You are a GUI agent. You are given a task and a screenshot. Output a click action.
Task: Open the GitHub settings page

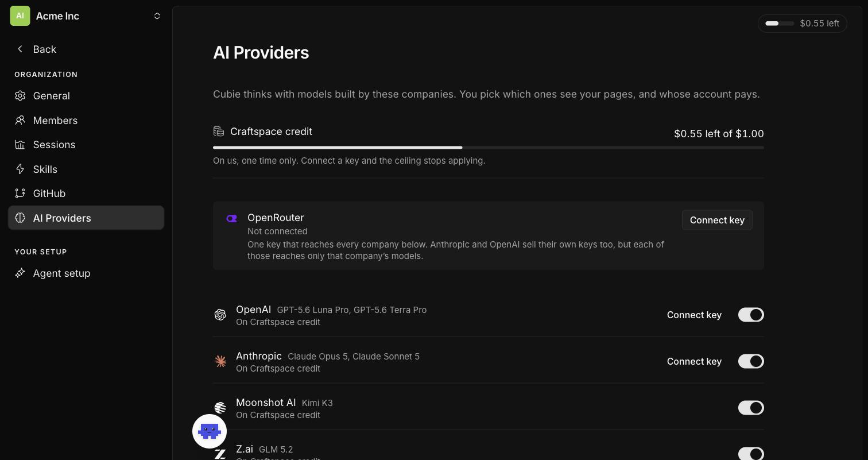pos(86,194)
